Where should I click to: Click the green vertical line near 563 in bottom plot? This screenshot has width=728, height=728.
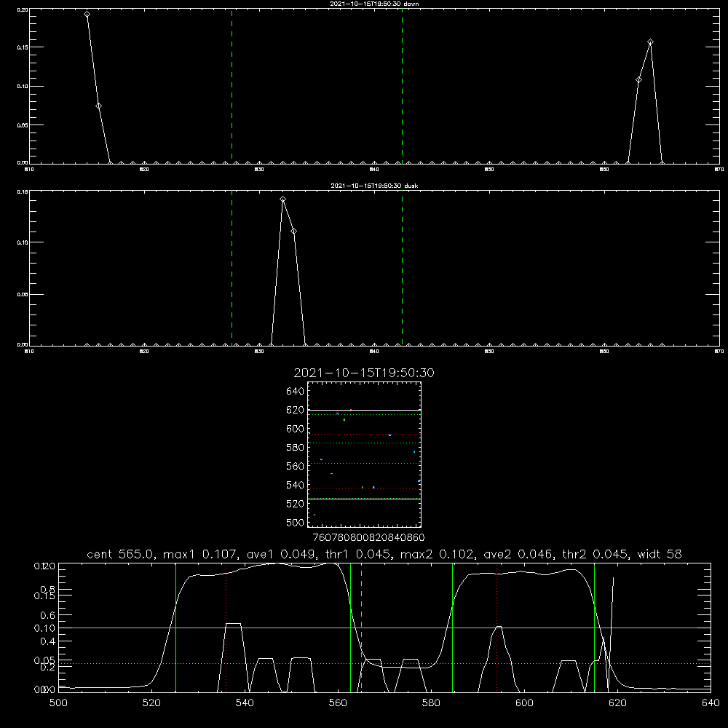(x=351, y=627)
